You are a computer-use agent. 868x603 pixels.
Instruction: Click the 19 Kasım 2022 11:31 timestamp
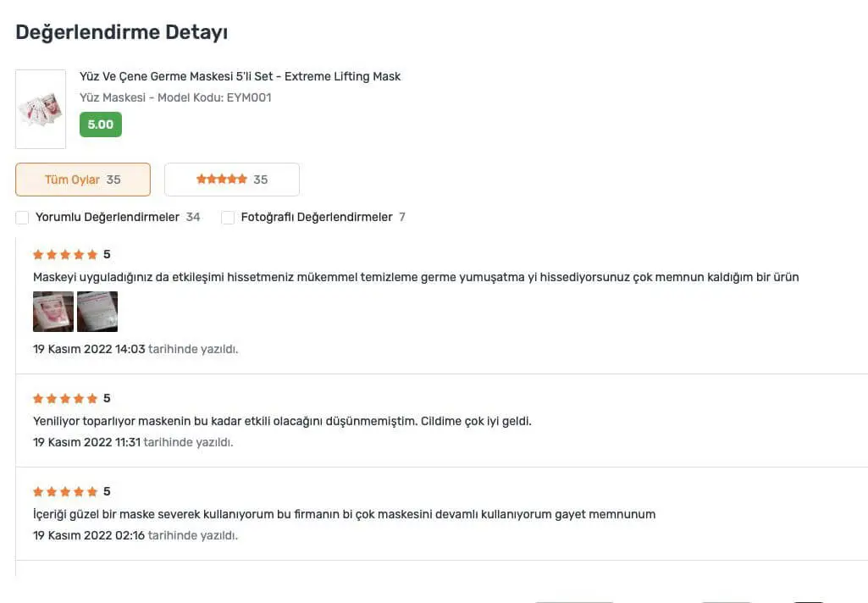(x=86, y=442)
